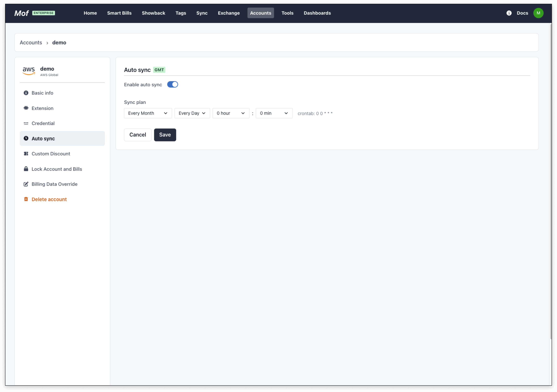Open the info icon beside Docs
Image resolution: width=557 pixels, height=392 pixels.
coord(509,13)
